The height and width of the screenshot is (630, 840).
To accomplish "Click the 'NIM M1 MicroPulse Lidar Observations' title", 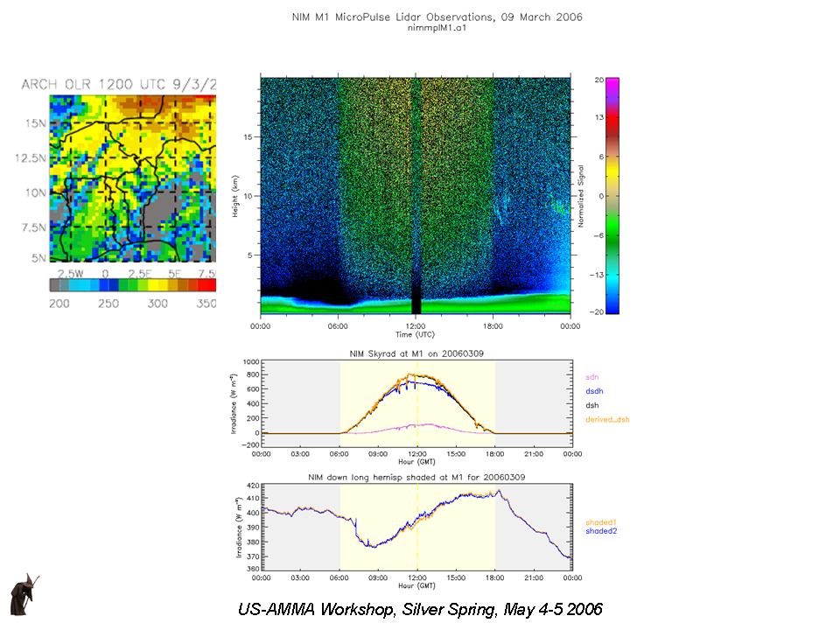I will pos(437,17).
